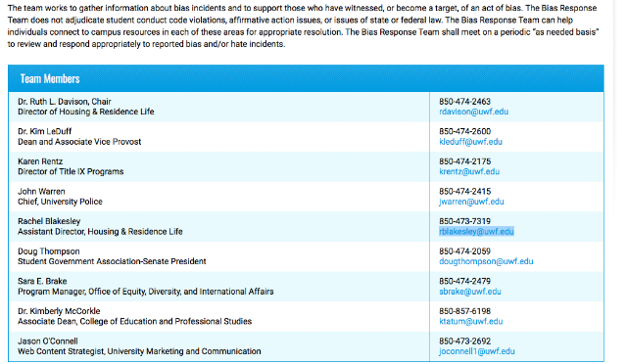
Task: Open dougthompson@uwf.edu email link
Action: pyautogui.click(x=486, y=261)
